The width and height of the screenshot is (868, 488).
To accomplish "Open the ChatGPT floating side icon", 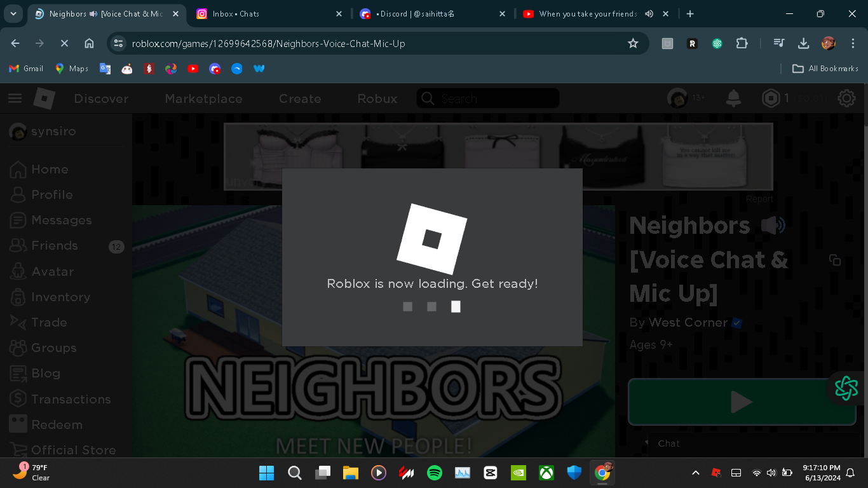I will pyautogui.click(x=846, y=388).
